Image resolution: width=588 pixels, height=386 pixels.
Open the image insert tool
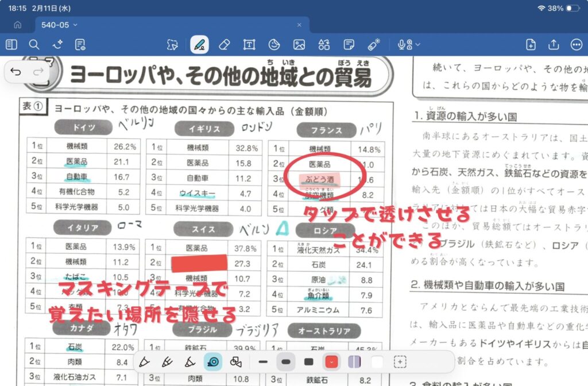[298, 45]
